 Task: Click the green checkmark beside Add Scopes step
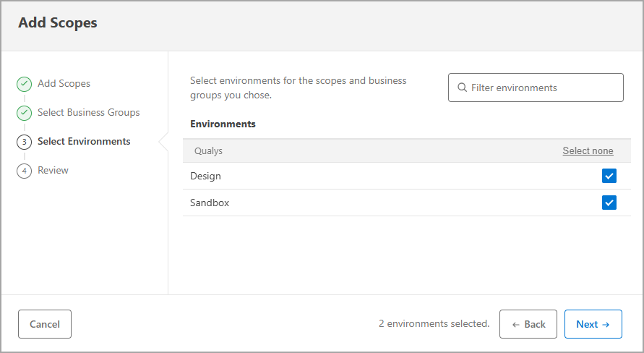24,84
